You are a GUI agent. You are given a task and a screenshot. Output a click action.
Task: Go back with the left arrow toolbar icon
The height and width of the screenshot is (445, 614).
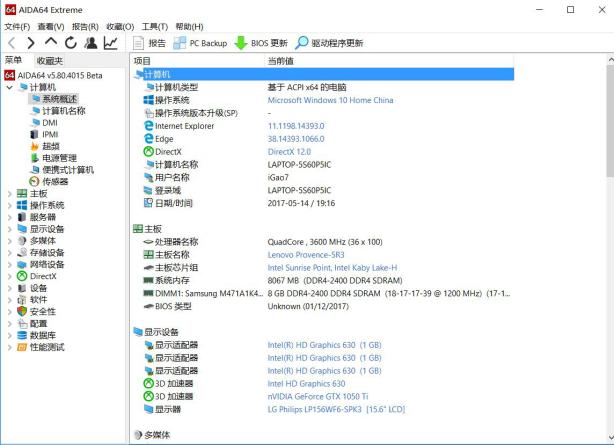(x=12, y=43)
